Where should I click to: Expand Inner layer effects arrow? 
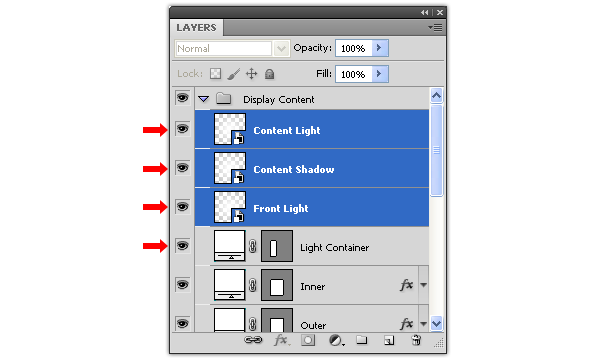tap(424, 285)
